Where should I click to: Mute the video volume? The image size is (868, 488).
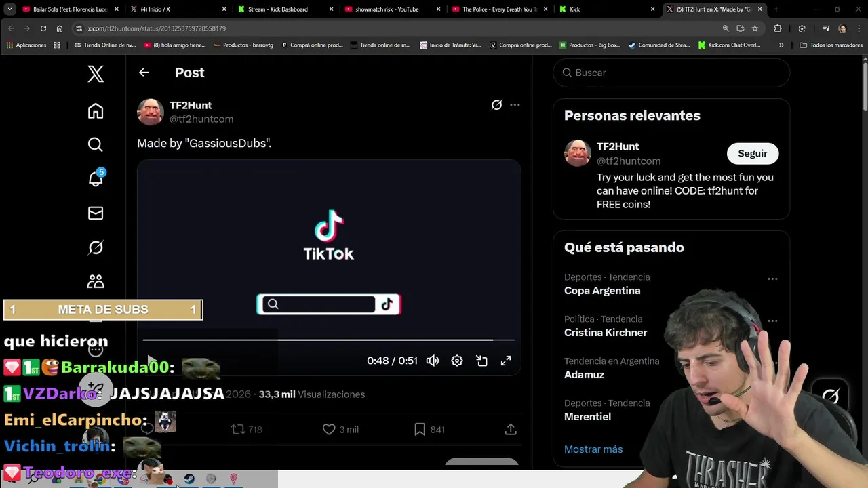pos(433,361)
